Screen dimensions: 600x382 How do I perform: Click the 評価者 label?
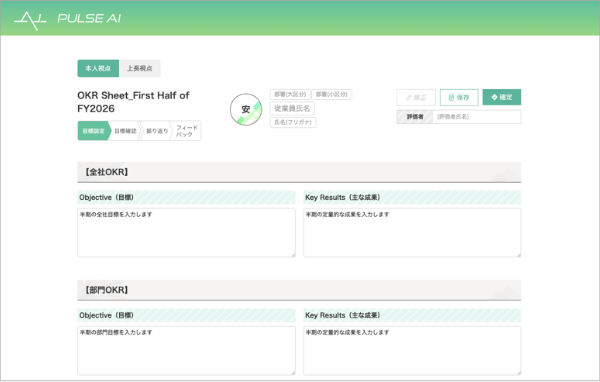[415, 117]
